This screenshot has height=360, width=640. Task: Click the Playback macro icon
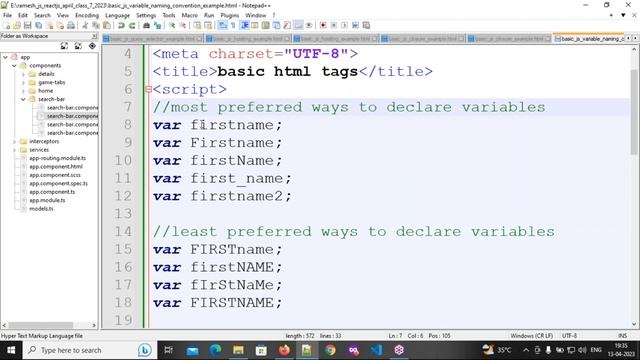[x=344, y=25]
